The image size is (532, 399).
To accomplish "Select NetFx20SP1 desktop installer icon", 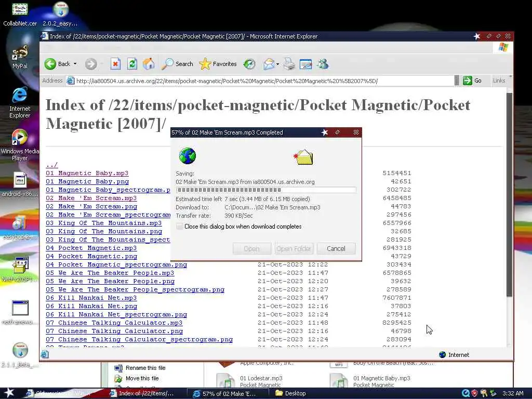I will (x=20, y=270).
